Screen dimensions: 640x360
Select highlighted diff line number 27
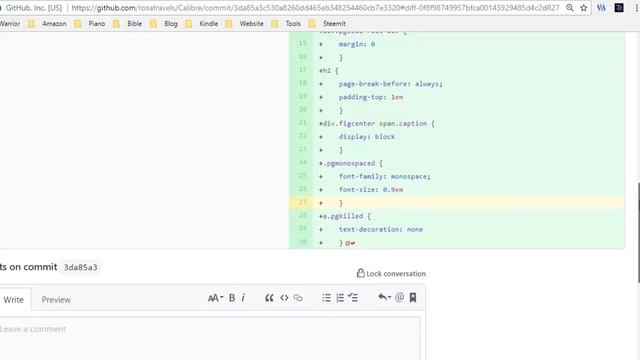point(302,202)
